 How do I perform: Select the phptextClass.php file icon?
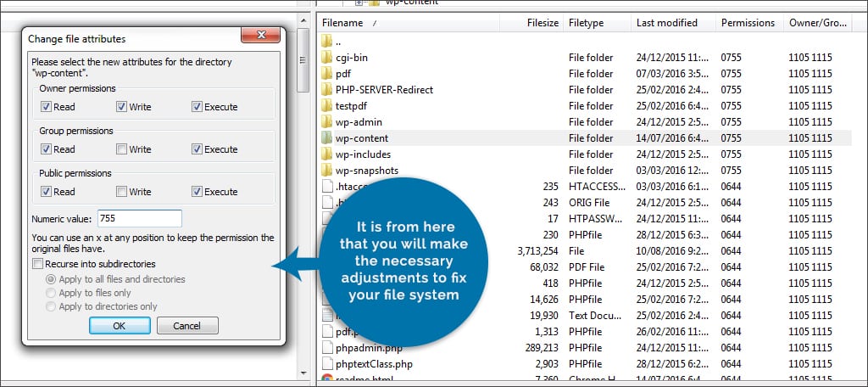[327, 364]
